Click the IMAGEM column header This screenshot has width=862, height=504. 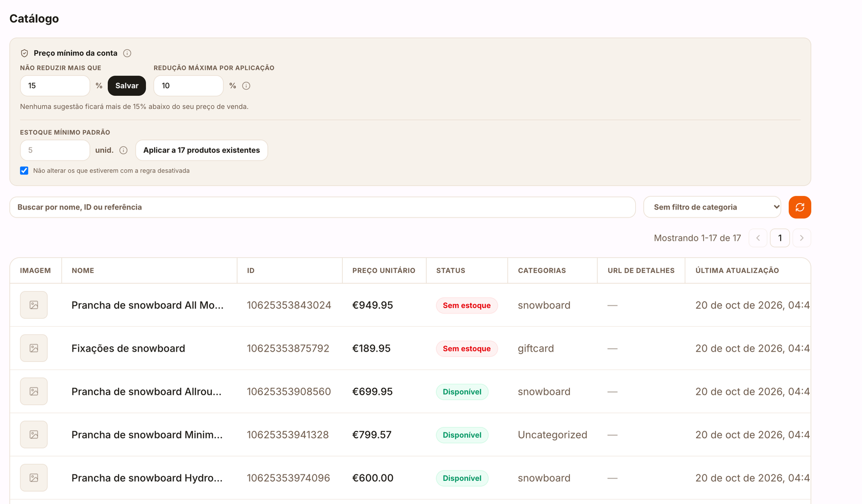(x=36, y=271)
